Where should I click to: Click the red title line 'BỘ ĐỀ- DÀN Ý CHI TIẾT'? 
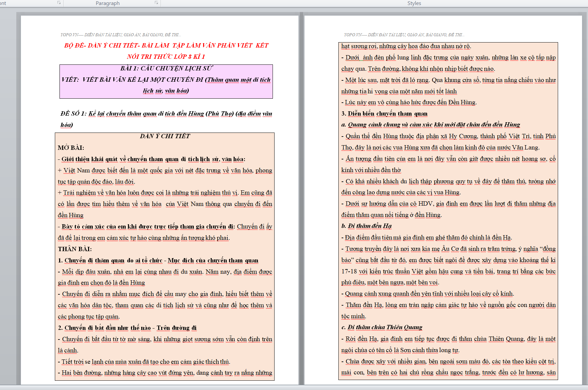pyautogui.click(x=166, y=46)
